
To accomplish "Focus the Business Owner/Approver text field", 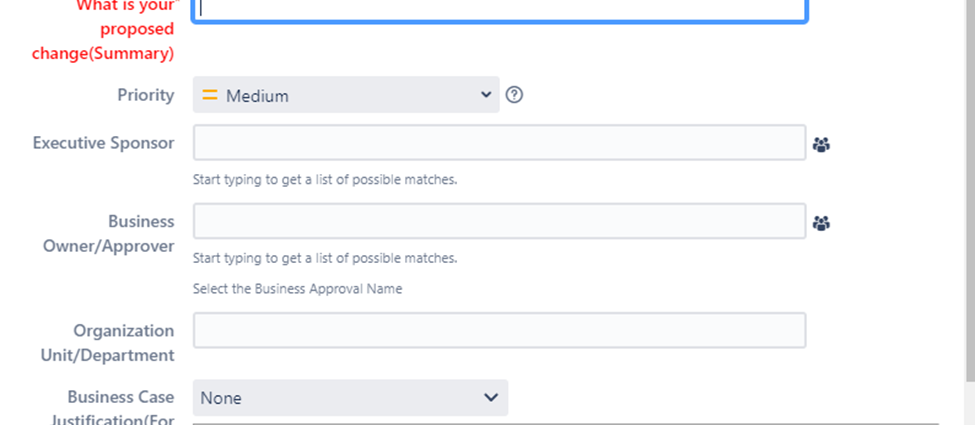I will pyautogui.click(x=499, y=221).
